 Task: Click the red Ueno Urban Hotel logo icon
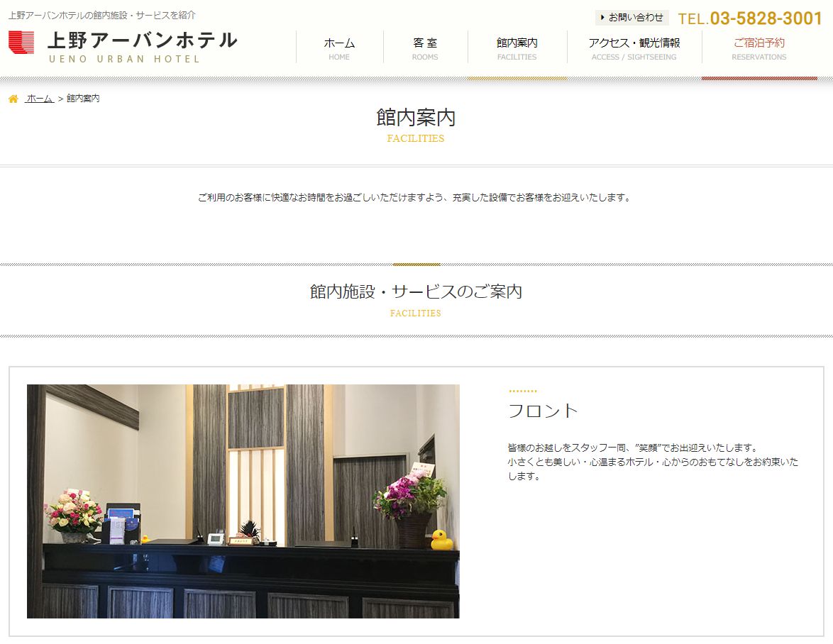click(21, 43)
